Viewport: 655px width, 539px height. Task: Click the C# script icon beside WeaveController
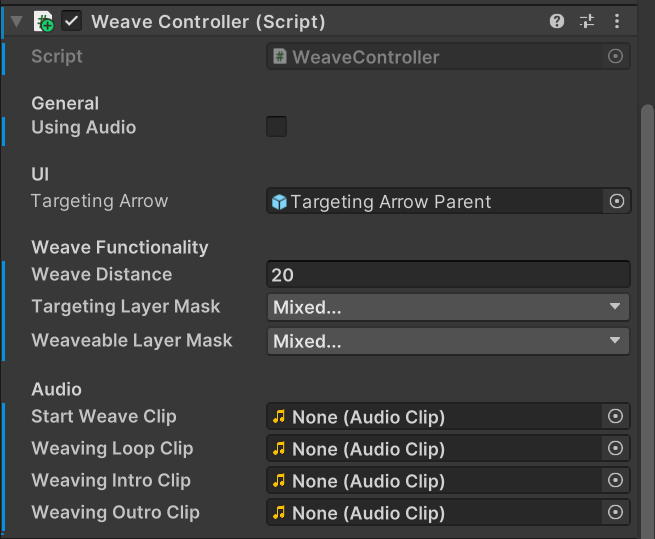[279, 56]
